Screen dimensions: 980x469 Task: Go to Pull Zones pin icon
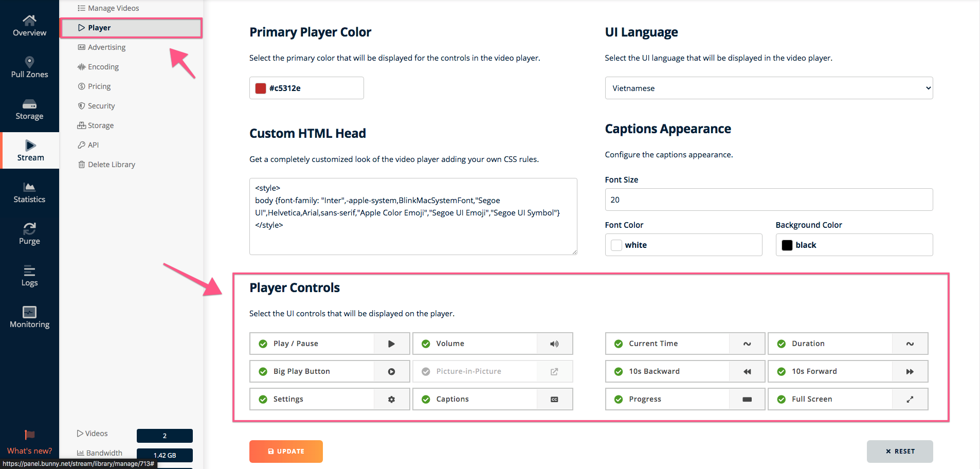pos(29,62)
